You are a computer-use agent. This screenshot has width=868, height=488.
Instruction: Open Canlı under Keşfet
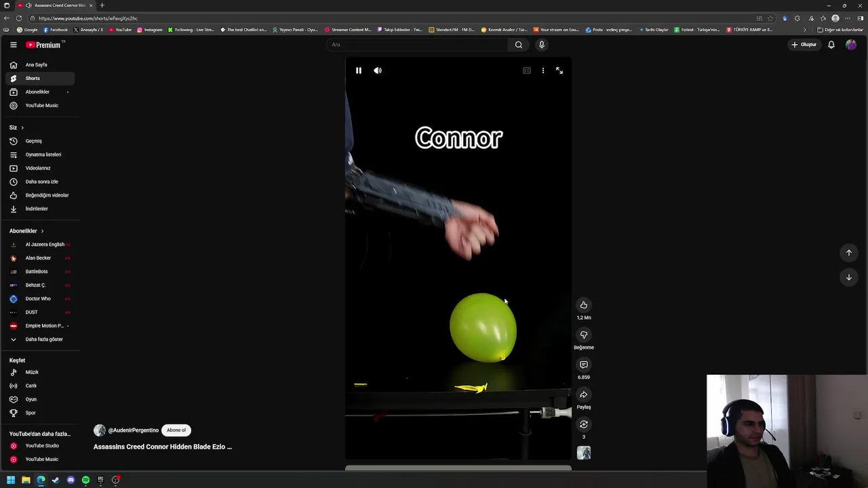click(41, 386)
